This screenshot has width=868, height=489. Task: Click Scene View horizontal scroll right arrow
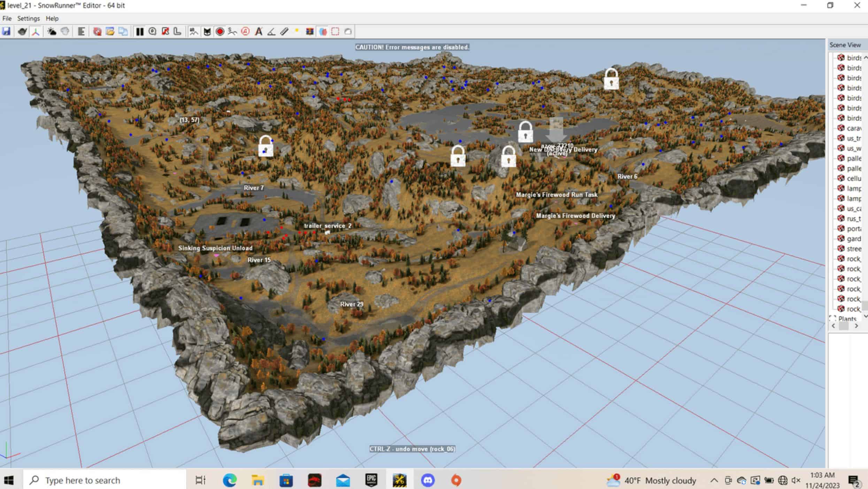[857, 326]
